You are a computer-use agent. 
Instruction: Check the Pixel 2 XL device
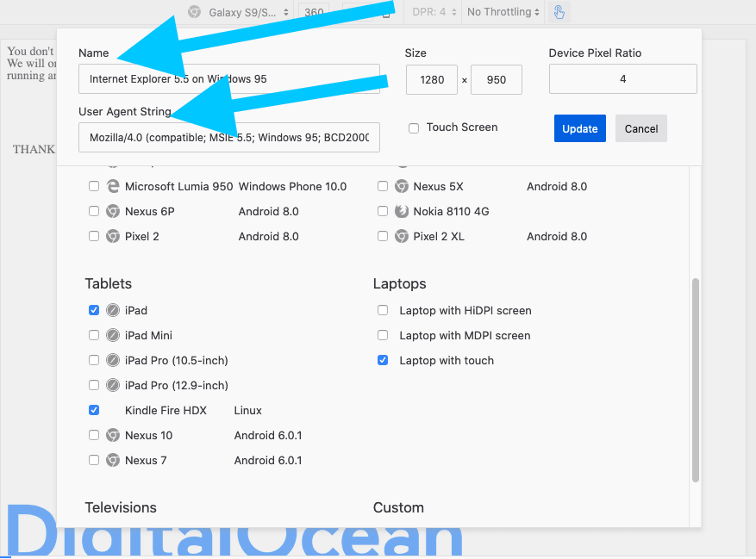pos(383,236)
